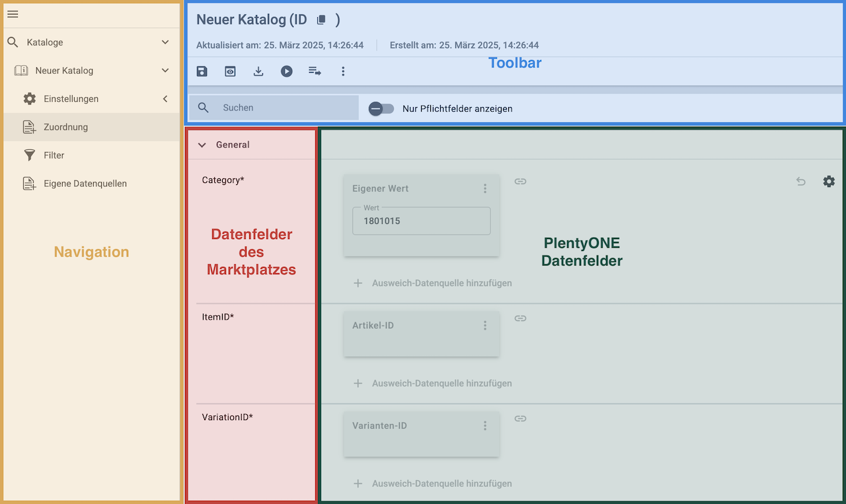This screenshot has height=504, width=846.
Task: Collapse the General section chevron
Action: (202, 145)
